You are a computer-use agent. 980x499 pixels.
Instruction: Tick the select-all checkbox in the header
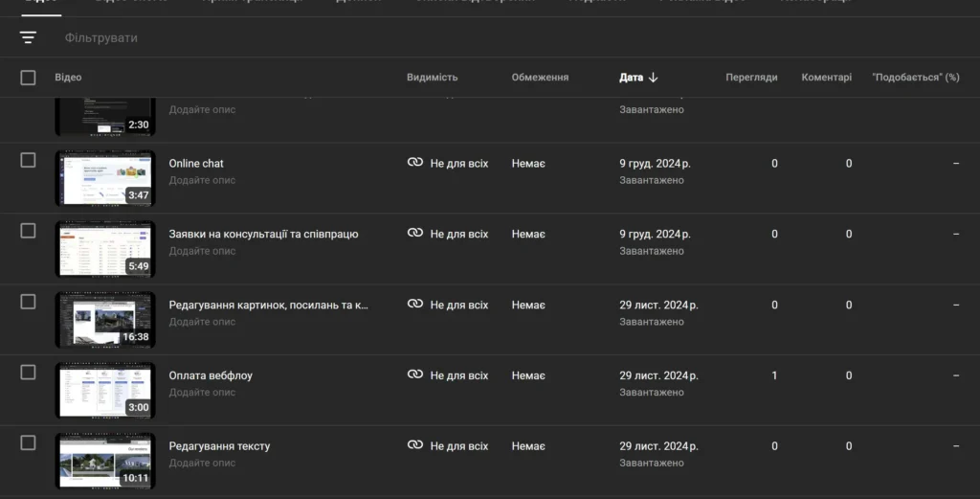click(x=28, y=78)
